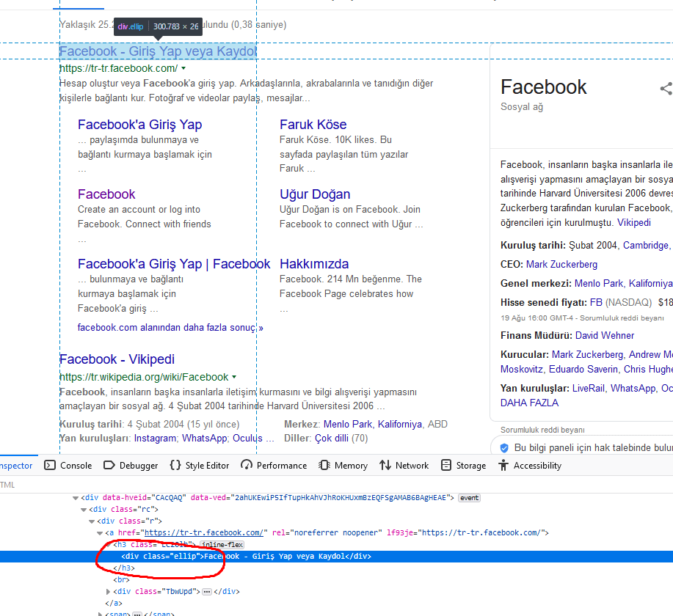This screenshot has height=616, width=673.
Task: Open the dropdown arrow next to tr-tr.facebook.com URL
Action: 183,68
